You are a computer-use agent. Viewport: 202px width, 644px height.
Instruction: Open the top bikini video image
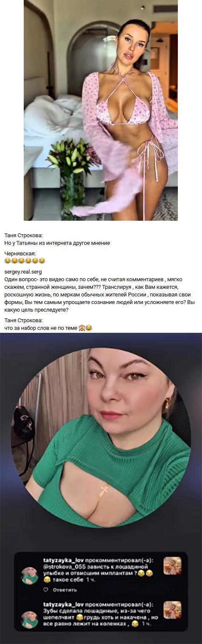pos(100,110)
